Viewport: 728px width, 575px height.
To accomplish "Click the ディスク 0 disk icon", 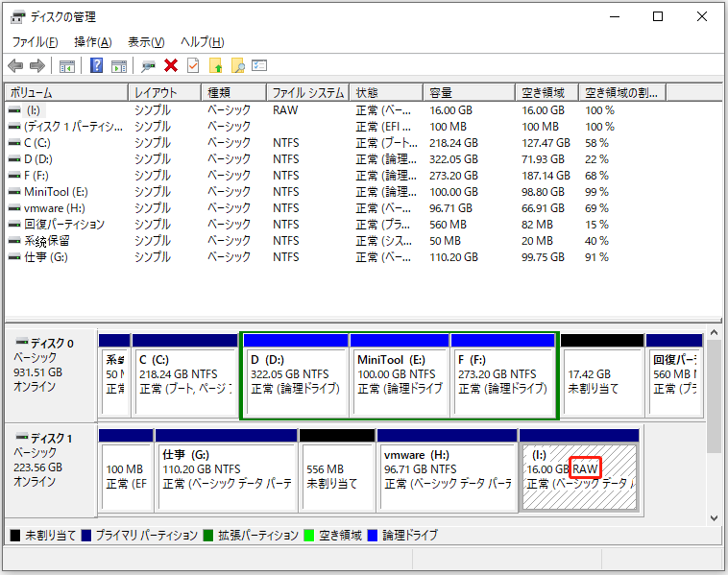I will tap(21, 342).
